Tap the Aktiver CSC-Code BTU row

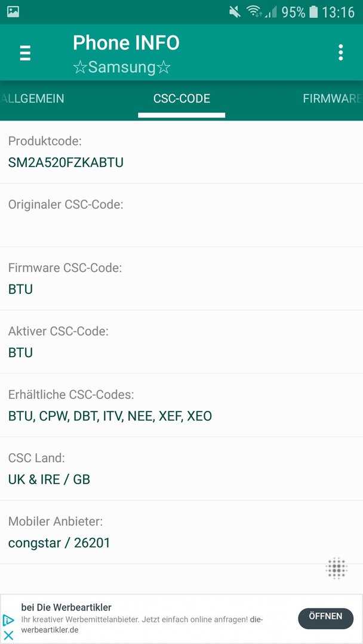point(181,342)
